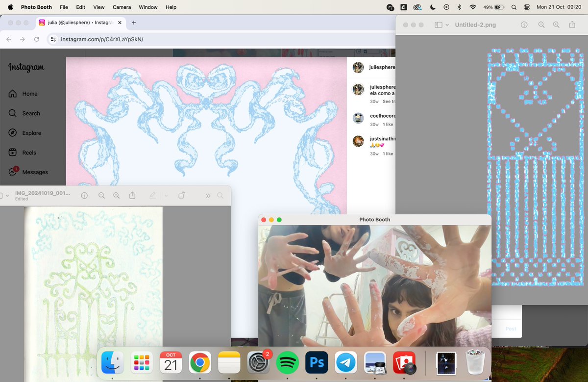Open the Camera menu
588x382 pixels.
click(122, 7)
